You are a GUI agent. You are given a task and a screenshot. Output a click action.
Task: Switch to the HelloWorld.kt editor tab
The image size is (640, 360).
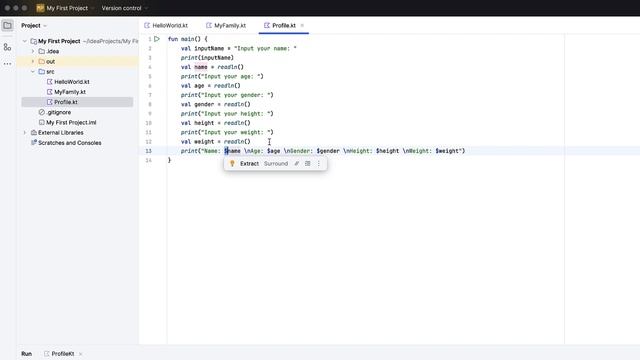pos(166,25)
